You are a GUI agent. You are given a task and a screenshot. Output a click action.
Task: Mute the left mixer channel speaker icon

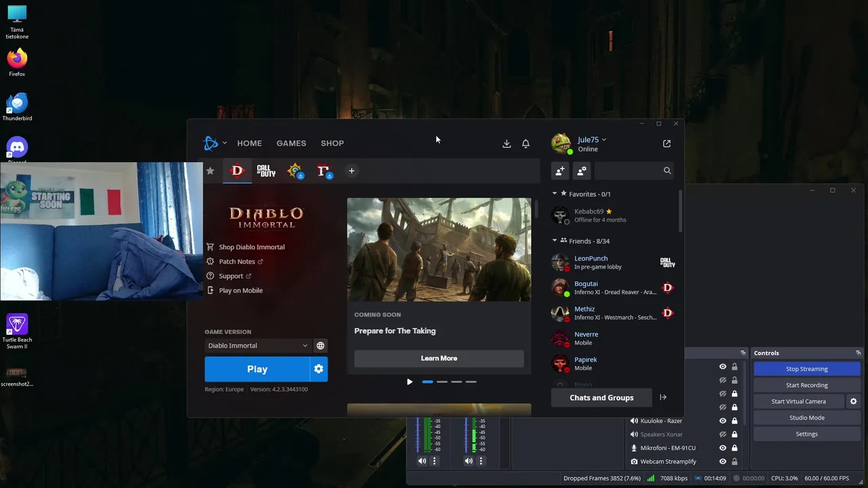[422, 461]
